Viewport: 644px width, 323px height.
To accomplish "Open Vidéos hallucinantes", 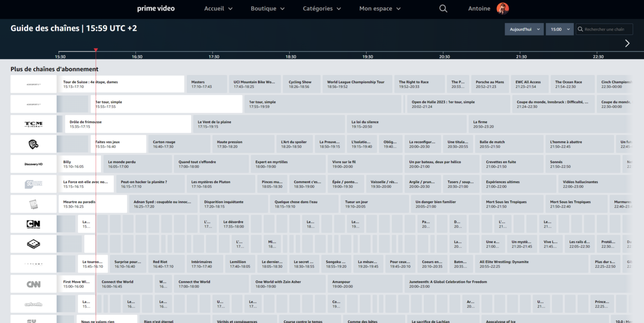I will tap(595, 183).
